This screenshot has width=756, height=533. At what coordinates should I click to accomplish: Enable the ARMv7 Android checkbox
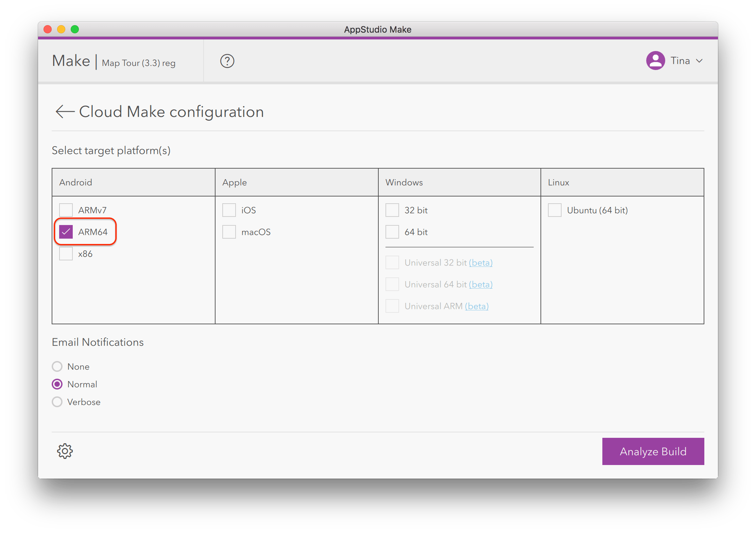pos(66,210)
